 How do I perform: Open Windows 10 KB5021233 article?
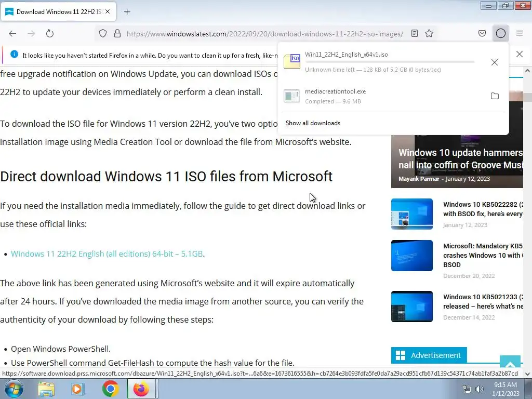click(x=483, y=302)
